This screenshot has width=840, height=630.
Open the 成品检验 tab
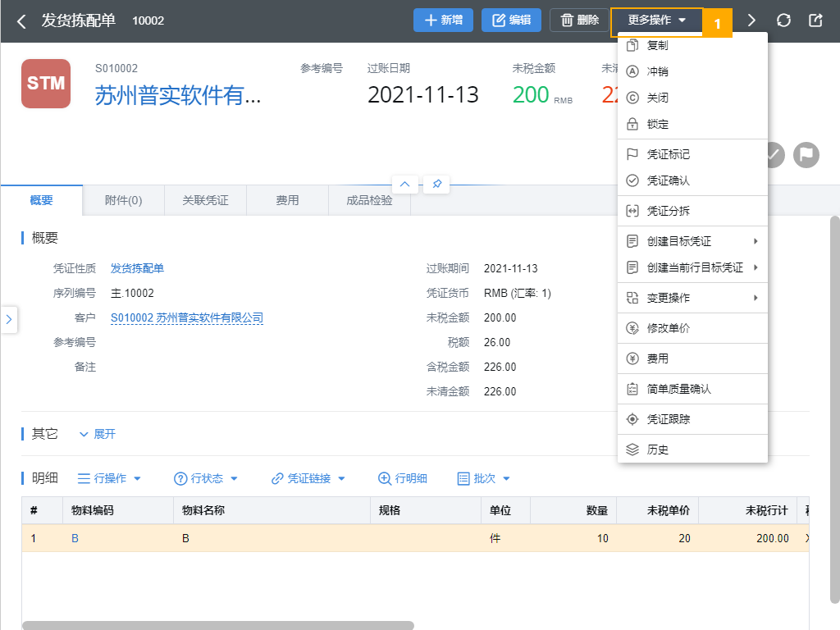370,200
